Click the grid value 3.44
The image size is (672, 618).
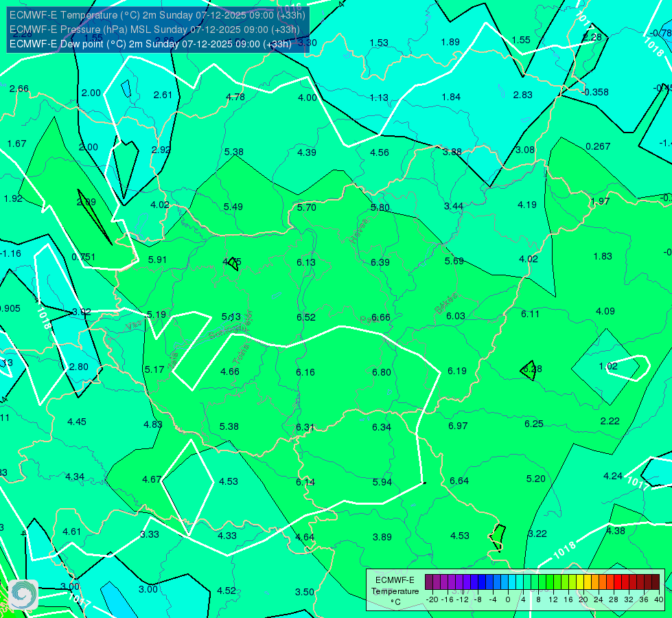[454, 207]
